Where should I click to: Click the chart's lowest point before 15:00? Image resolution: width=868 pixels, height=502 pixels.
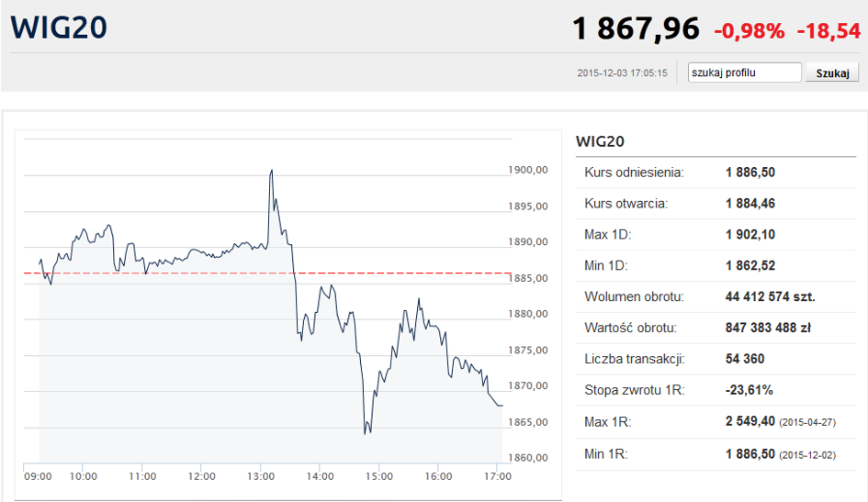click(366, 431)
